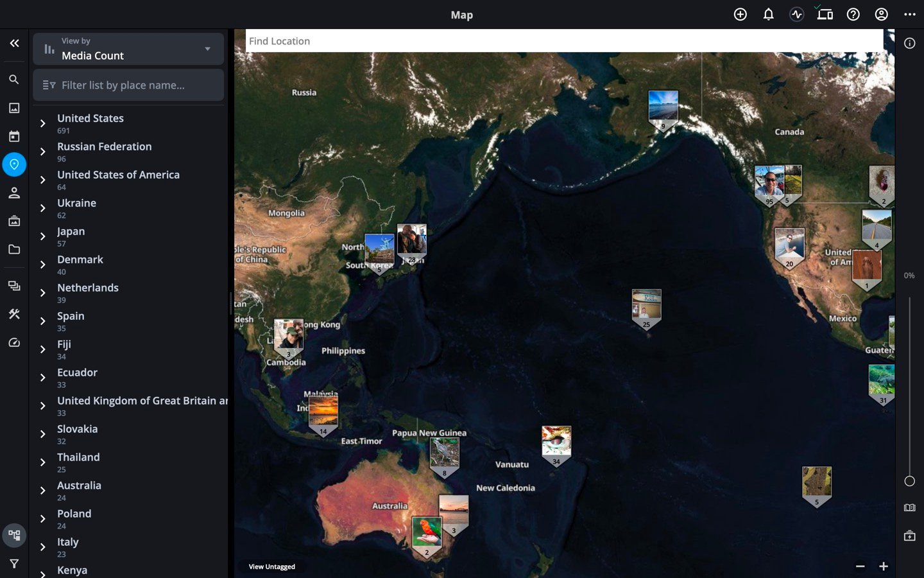
Task: Select Denmark in the places list
Action: [x=80, y=259]
